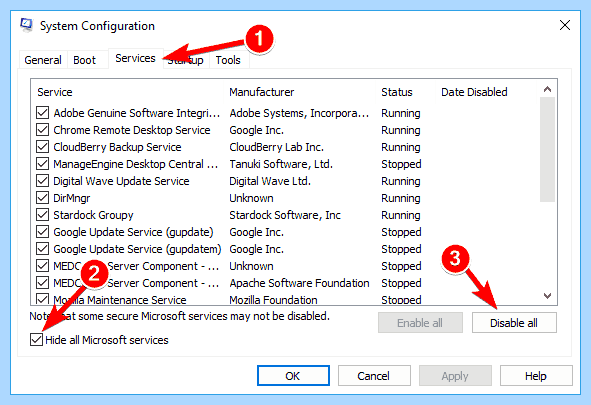Uncheck Adobe Genuine Software Integrity service

click(42, 113)
